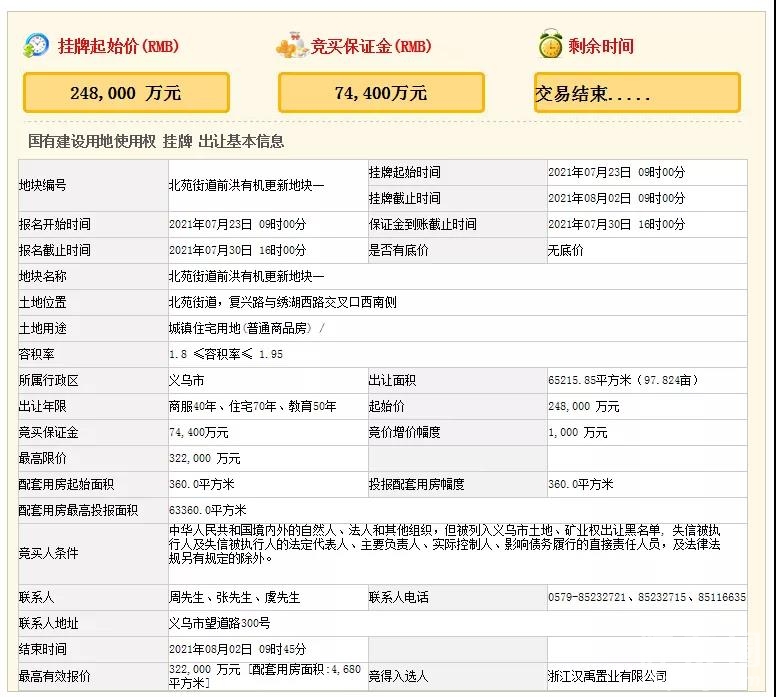Click the 联系人电话 phone numbers cell
The image size is (776, 697).
[646, 597]
